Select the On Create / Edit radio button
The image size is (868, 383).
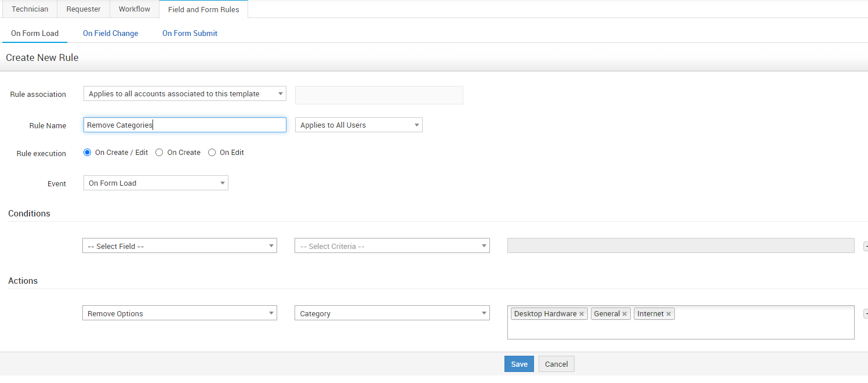[88, 153]
